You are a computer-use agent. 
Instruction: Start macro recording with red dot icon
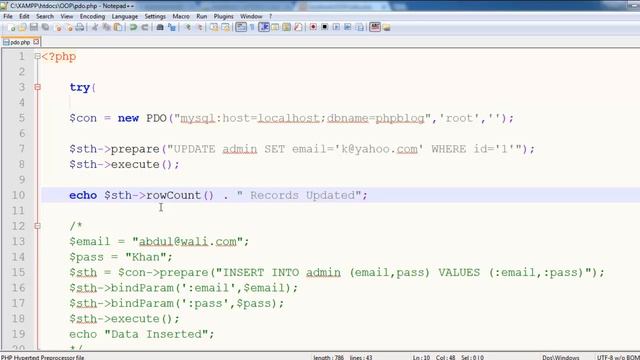[x=313, y=27]
